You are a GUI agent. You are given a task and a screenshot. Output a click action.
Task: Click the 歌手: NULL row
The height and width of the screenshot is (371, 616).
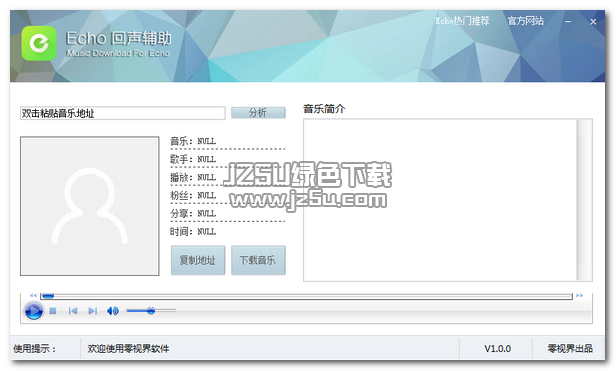point(193,159)
